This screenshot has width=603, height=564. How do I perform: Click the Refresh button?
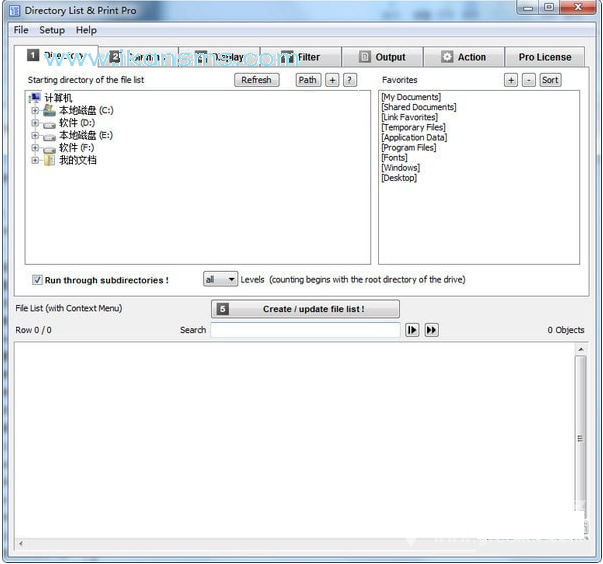click(257, 80)
